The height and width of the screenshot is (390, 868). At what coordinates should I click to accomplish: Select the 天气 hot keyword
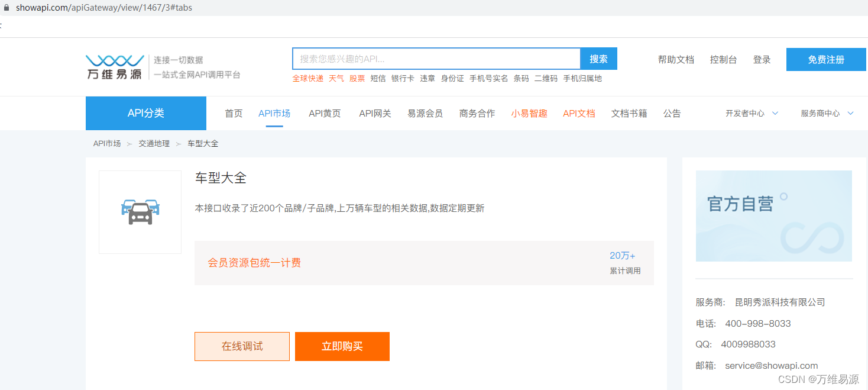[x=336, y=78]
